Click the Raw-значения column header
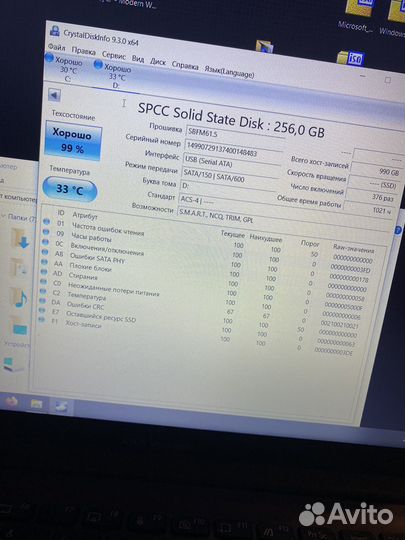 click(354, 248)
